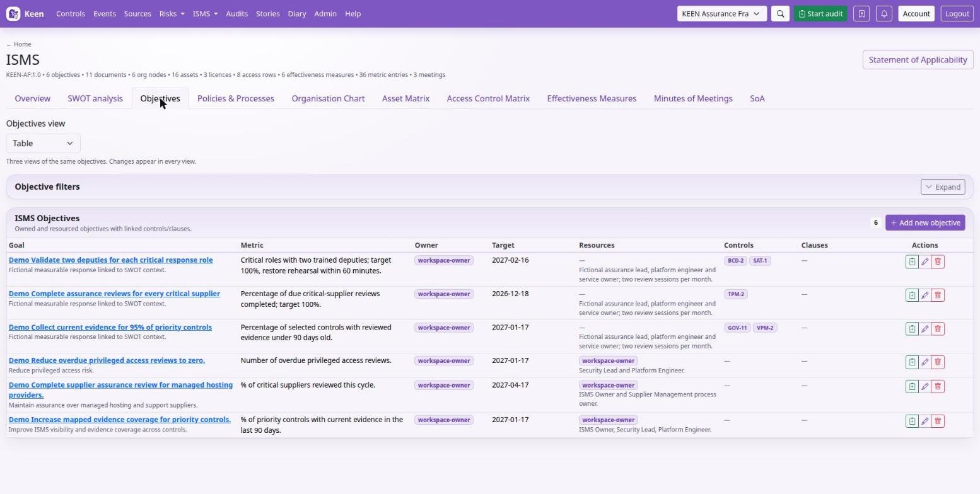980x494 pixels.
Task: Click the Account button
Action: (916, 14)
